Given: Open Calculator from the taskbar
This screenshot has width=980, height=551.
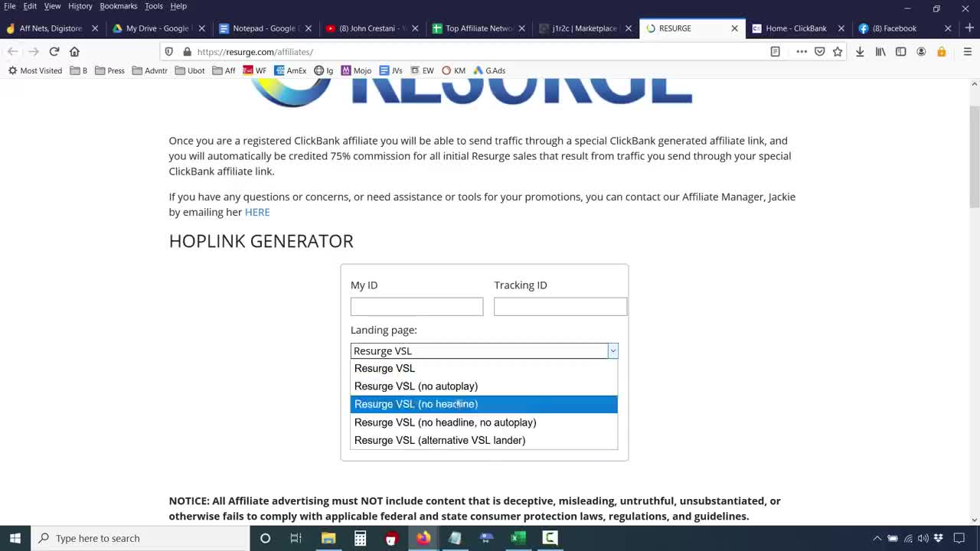Looking at the screenshot, I should [x=360, y=538].
